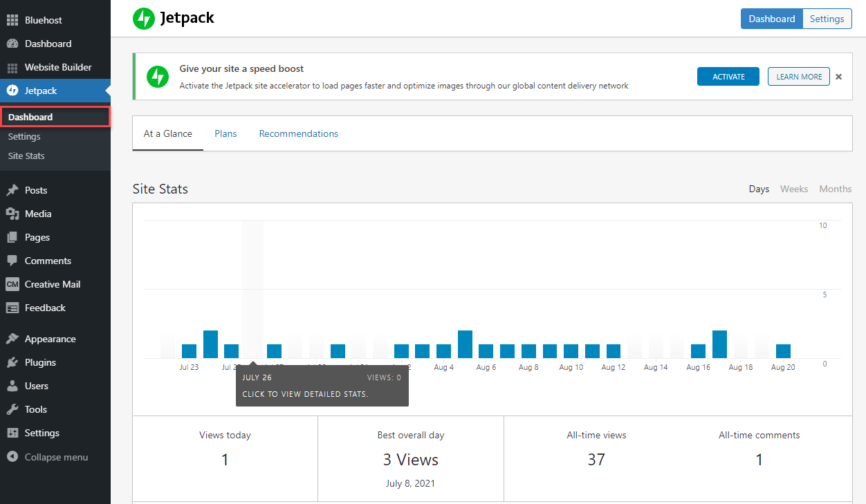Dismiss the speed boost banner
Image resolution: width=866 pixels, height=504 pixels.
(839, 77)
